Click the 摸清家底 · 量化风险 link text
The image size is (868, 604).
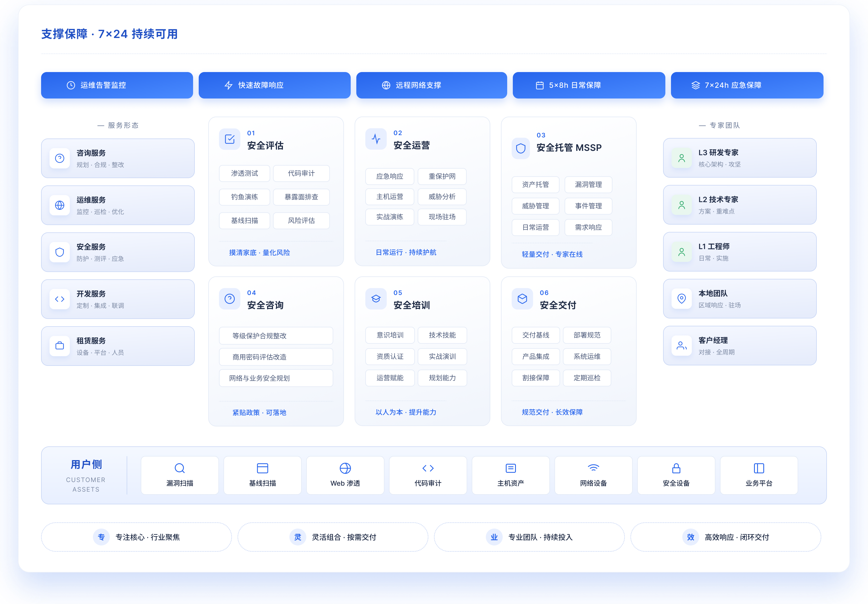[x=259, y=252]
